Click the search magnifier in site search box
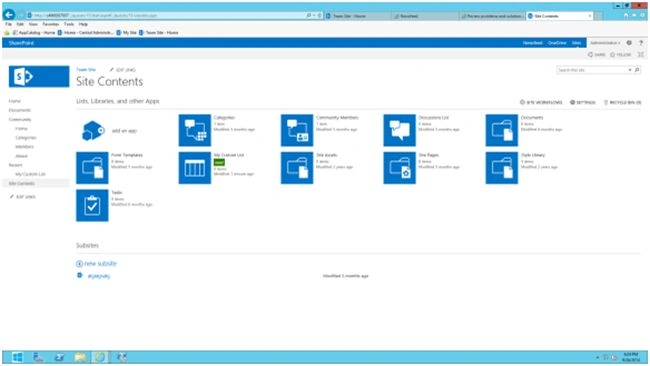Image resolution: width=650 pixels, height=366 pixels. (637, 70)
